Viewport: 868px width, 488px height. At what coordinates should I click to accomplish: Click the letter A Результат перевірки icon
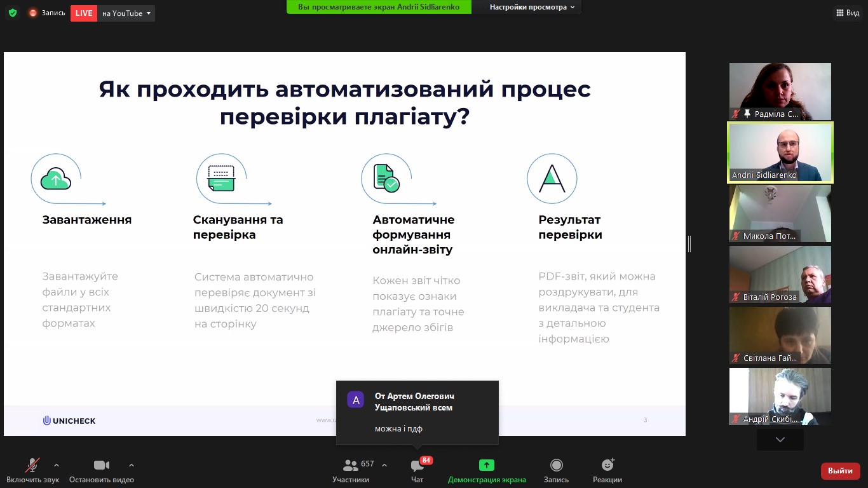[552, 179]
